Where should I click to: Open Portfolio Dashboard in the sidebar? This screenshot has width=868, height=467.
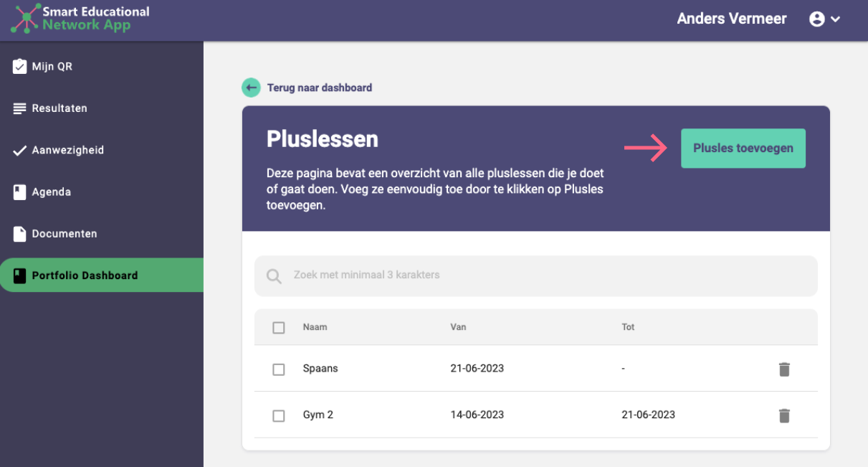(102, 275)
